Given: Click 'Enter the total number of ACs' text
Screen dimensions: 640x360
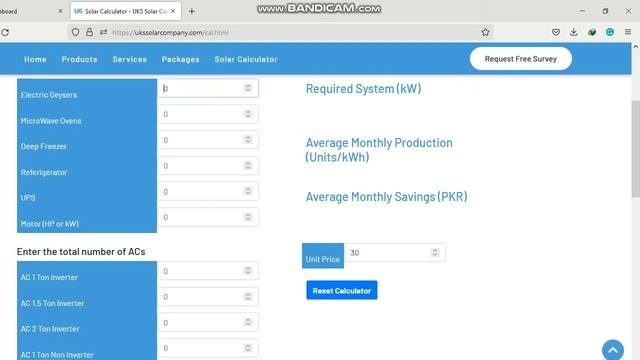Looking at the screenshot, I should coord(81,251).
